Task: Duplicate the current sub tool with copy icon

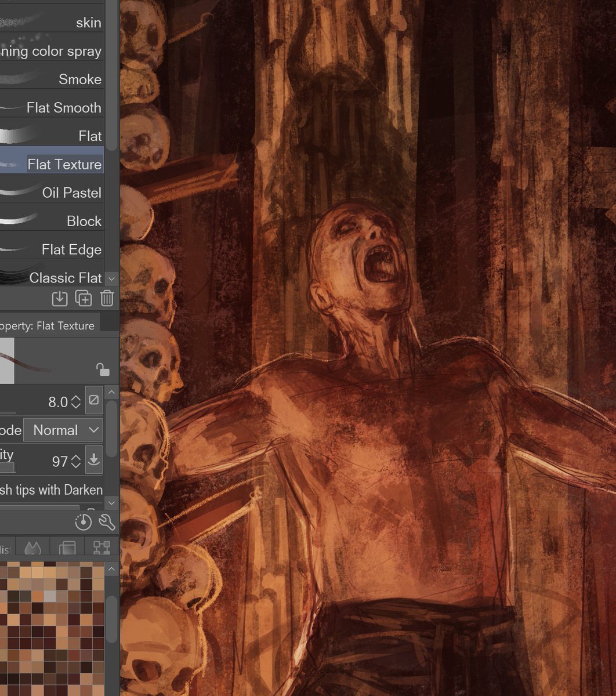Action: [84, 298]
